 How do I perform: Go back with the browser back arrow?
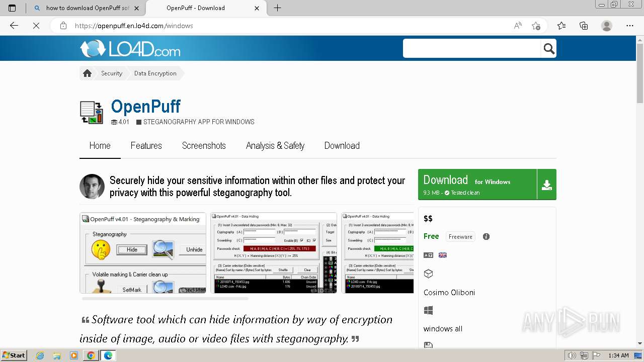coord(14,26)
